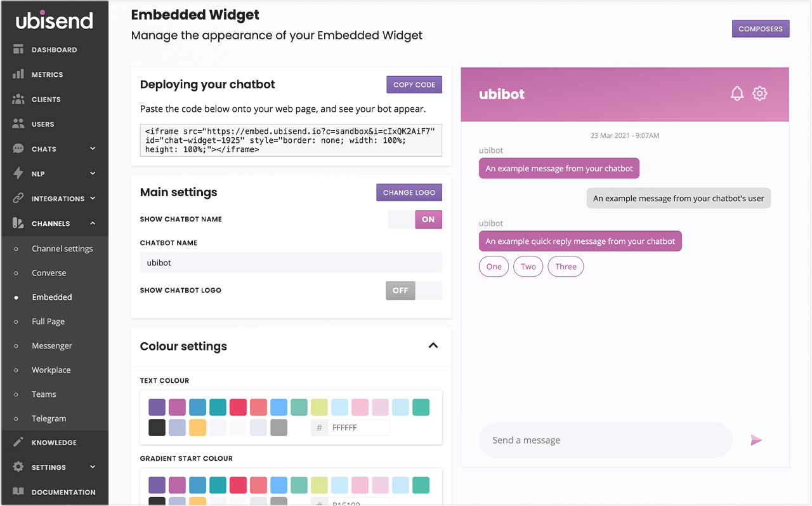Enable the Show Chatbot Logo toggle
The height and width of the screenshot is (506, 812).
[414, 290]
